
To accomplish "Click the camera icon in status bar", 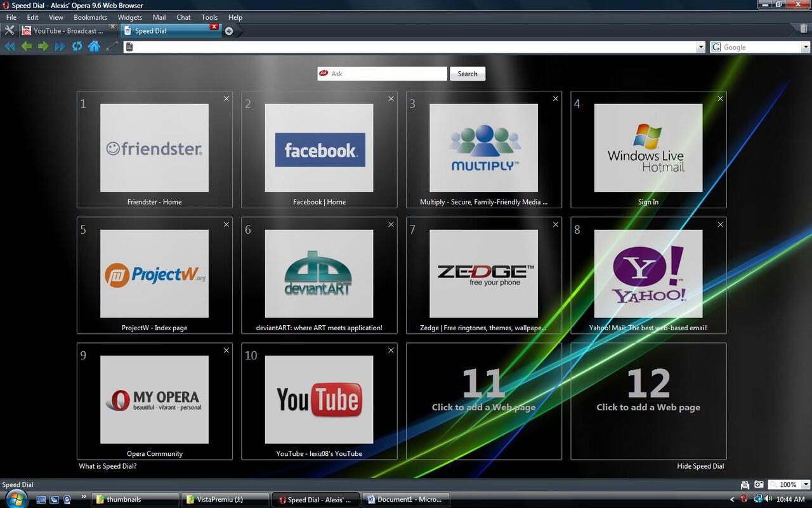I will point(759,485).
